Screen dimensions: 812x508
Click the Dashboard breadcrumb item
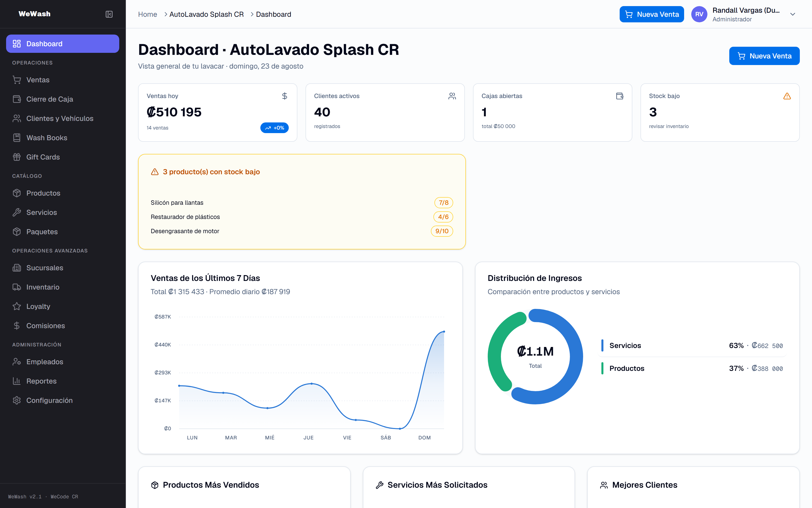tap(274, 14)
